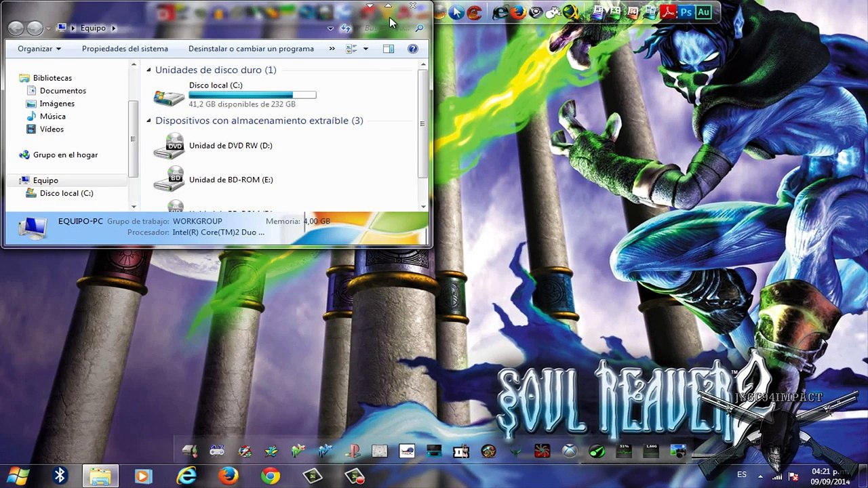Go back with the Explorer back button

tap(16, 28)
